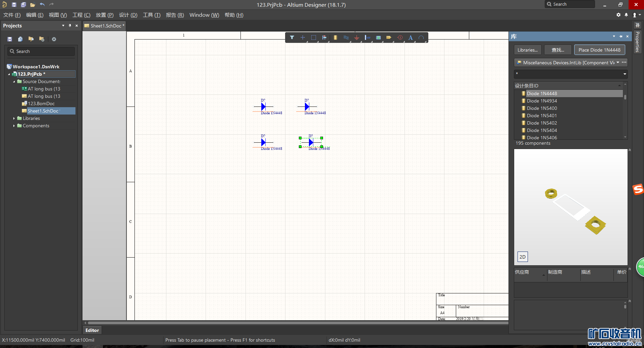Image resolution: width=644 pixels, height=348 pixels.
Task: Click the selection filter funnel icon
Action: click(292, 38)
